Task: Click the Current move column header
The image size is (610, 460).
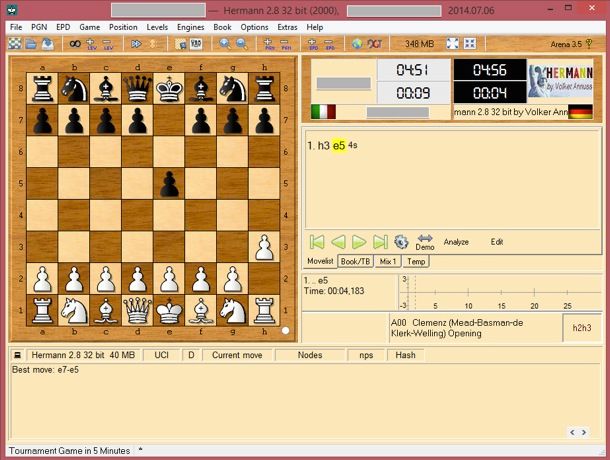Action: (x=237, y=355)
